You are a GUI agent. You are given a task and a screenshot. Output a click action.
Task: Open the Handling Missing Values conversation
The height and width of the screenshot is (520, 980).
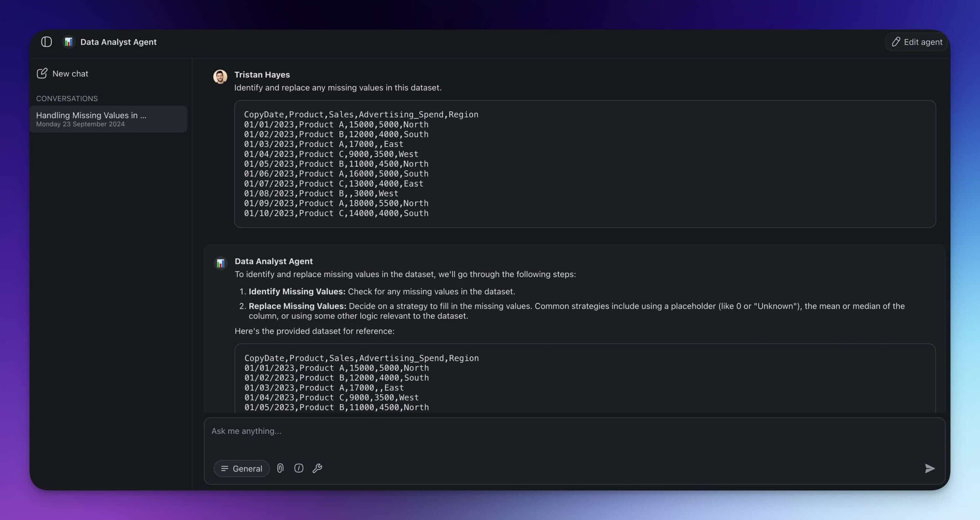click(108, 119)
